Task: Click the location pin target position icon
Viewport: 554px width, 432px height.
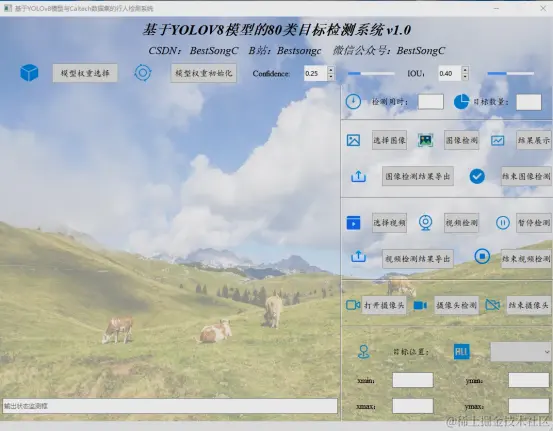Action: pos(364,352)
